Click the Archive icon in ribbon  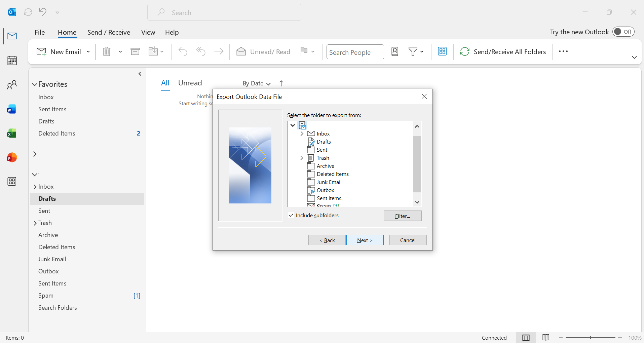[135, 51]
